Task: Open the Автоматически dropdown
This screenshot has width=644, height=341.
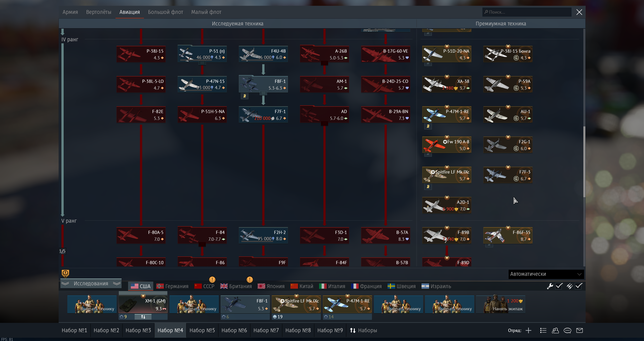Action: coord(546,274)
